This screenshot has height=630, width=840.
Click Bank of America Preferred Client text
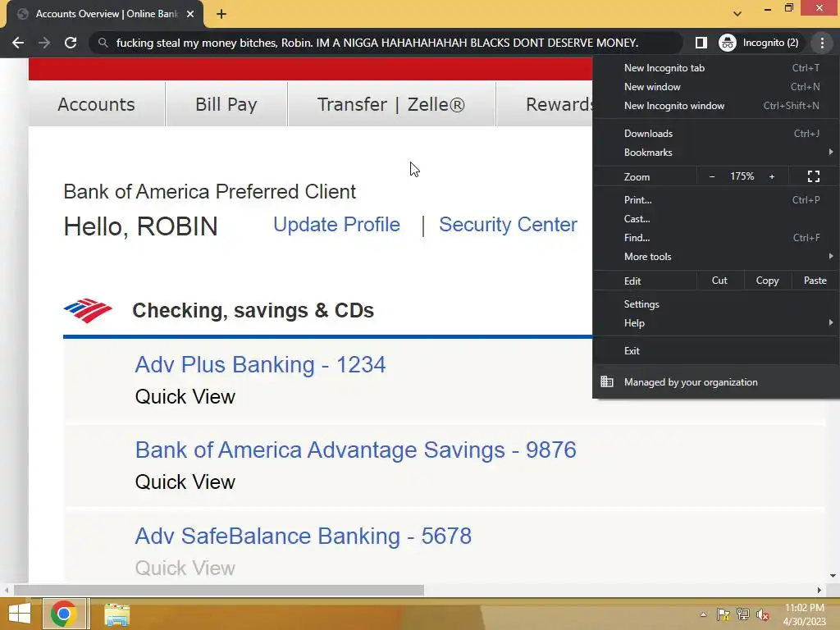(209, 192)
